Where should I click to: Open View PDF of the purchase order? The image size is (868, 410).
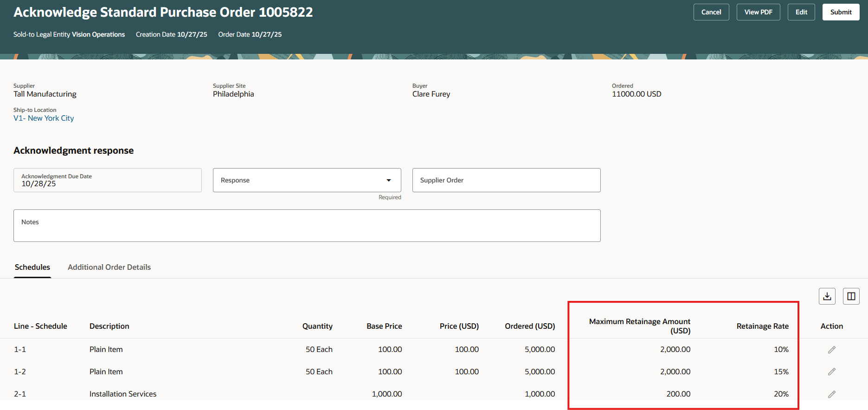click(x=759, y=12)
